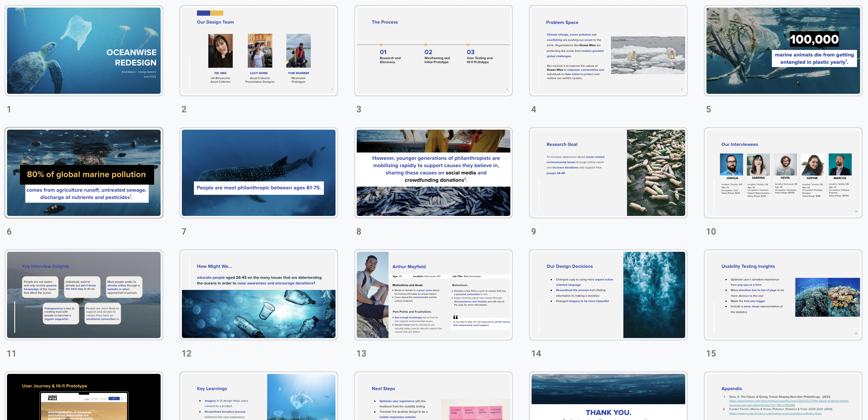Open slide 13 Arthur Mayfield persona thumbnail

point(433,295)
